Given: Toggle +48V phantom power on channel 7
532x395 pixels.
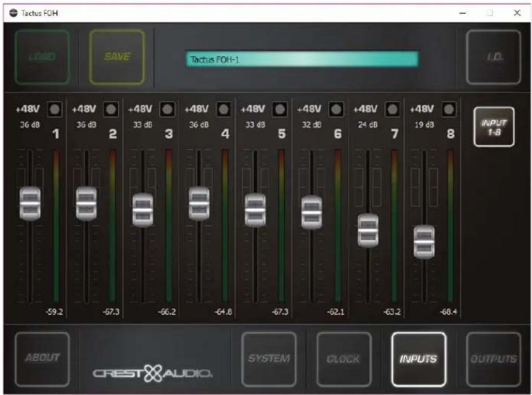Looking at the screenshot, I should coord(393,109).
